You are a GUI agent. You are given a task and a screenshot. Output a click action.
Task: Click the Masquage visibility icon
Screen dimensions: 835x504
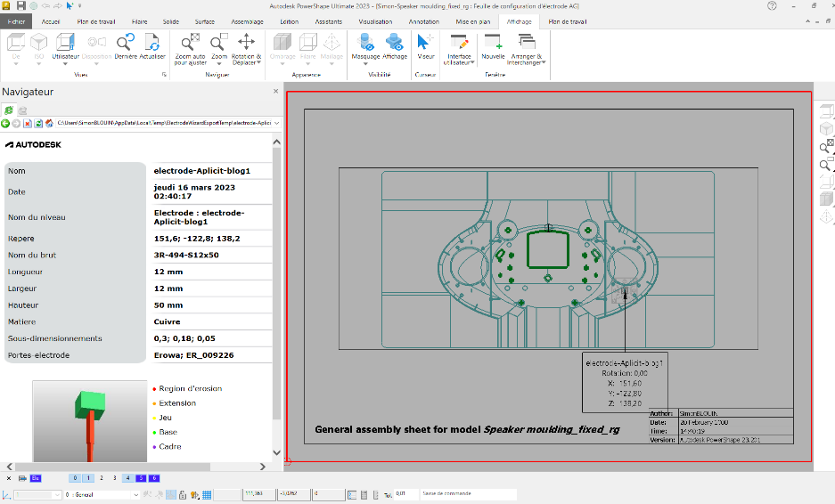pos(366,42)
